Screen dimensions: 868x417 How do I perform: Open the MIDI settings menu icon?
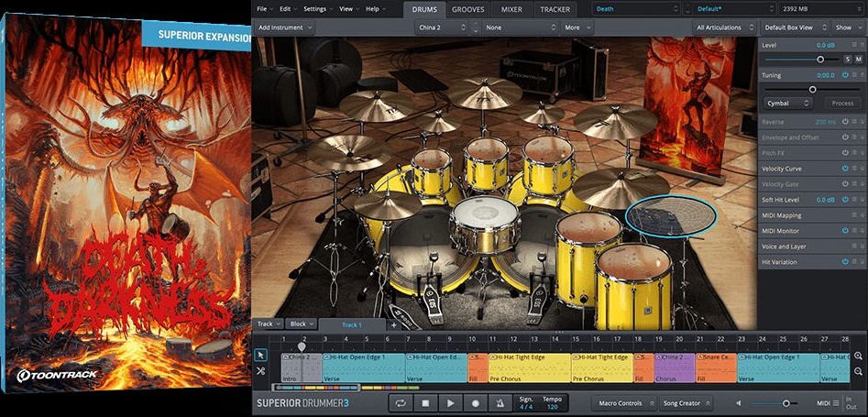coord(836,403)
